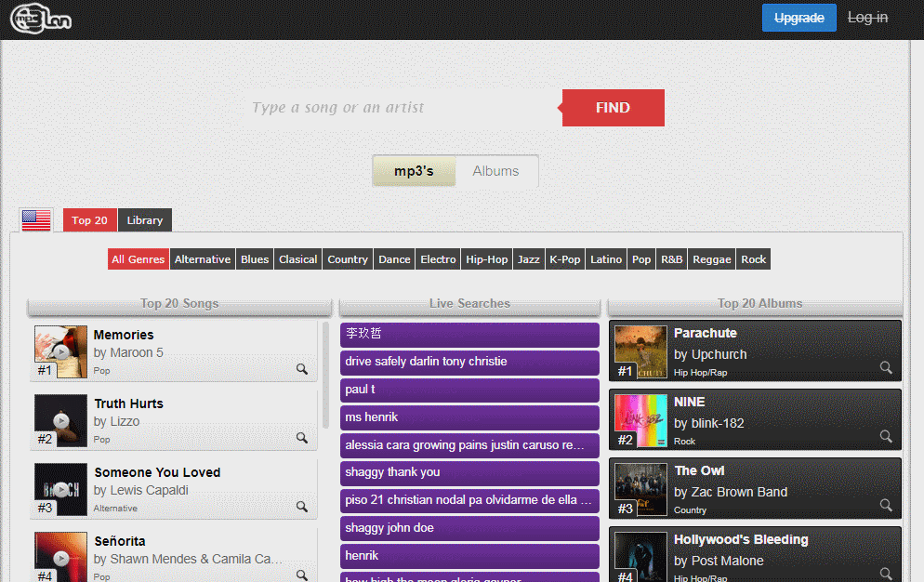Select the Top 20 tab
The width and height of the screenshot is (924, 582).
[x=89, y=220]
